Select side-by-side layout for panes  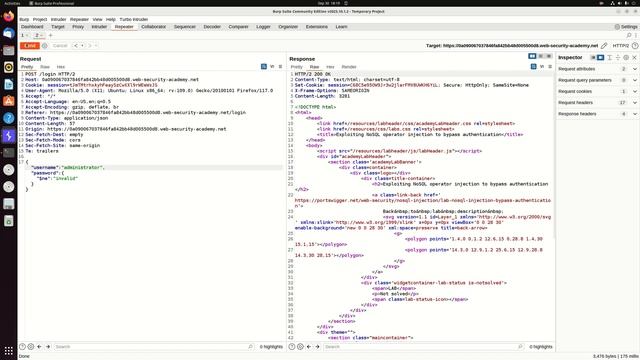click(532, 56)
